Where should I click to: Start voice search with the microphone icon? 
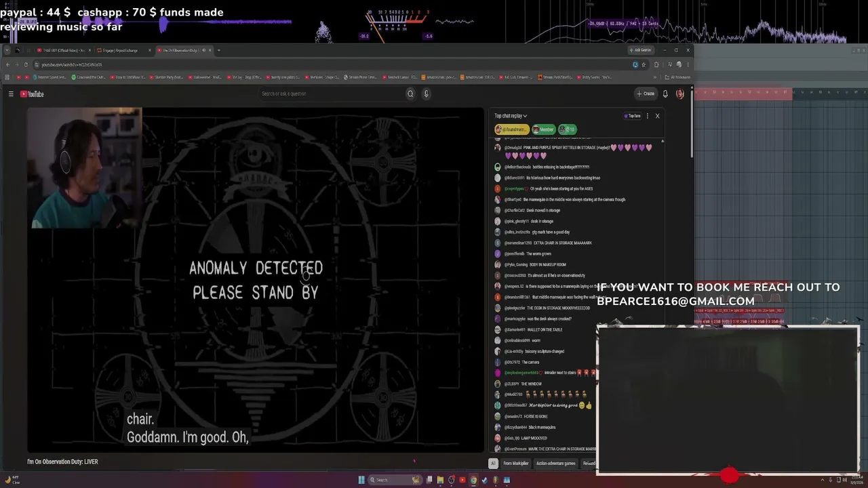tap(426, 94)
